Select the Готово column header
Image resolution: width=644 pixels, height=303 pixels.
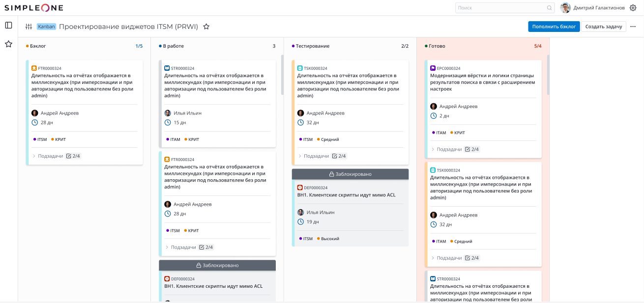coord(437,46)
